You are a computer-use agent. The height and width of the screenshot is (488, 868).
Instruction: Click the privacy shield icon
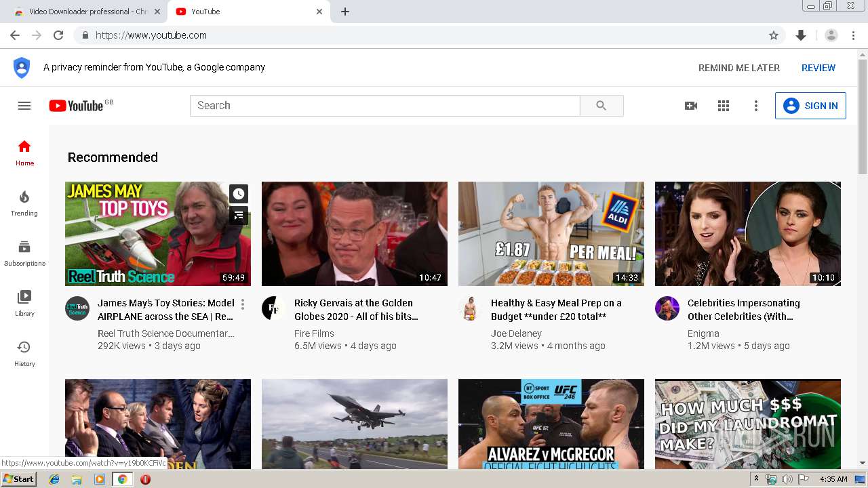coord(22,68)
